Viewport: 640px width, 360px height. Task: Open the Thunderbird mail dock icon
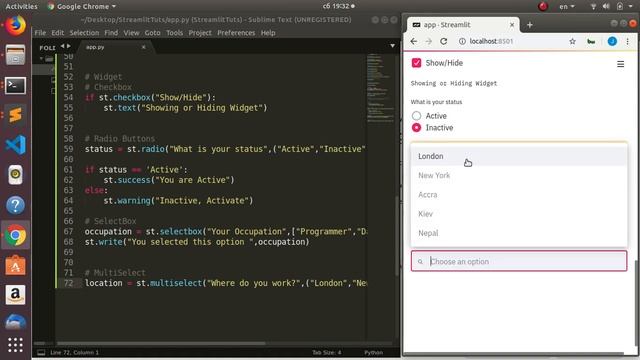[15, 322]
